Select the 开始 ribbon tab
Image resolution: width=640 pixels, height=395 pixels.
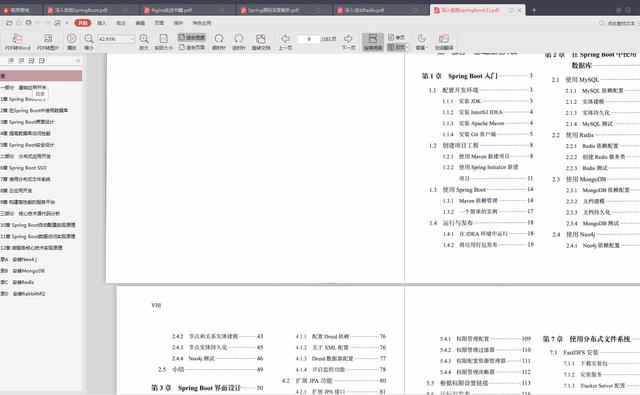[82, 23]
